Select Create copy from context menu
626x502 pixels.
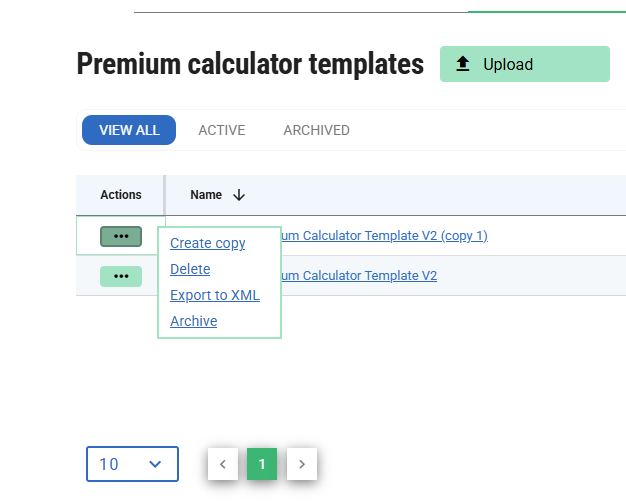point(208,243)
